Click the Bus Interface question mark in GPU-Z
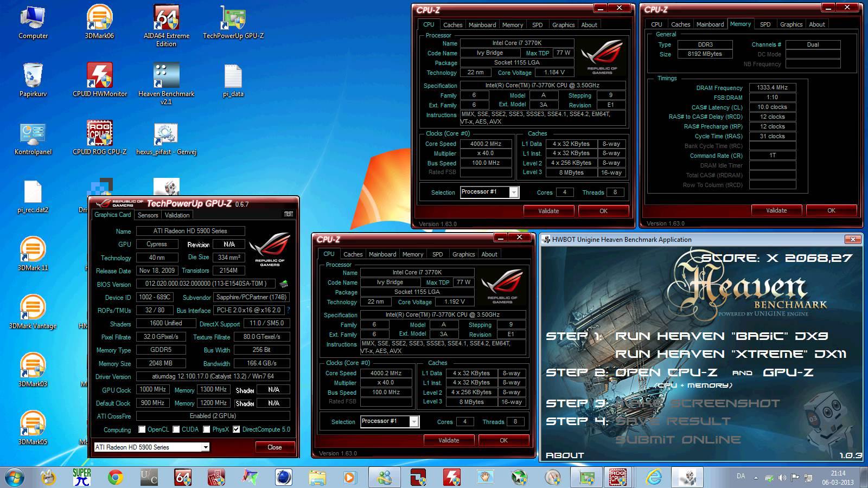Screen dimensions: 868x488 click(288, 310)
